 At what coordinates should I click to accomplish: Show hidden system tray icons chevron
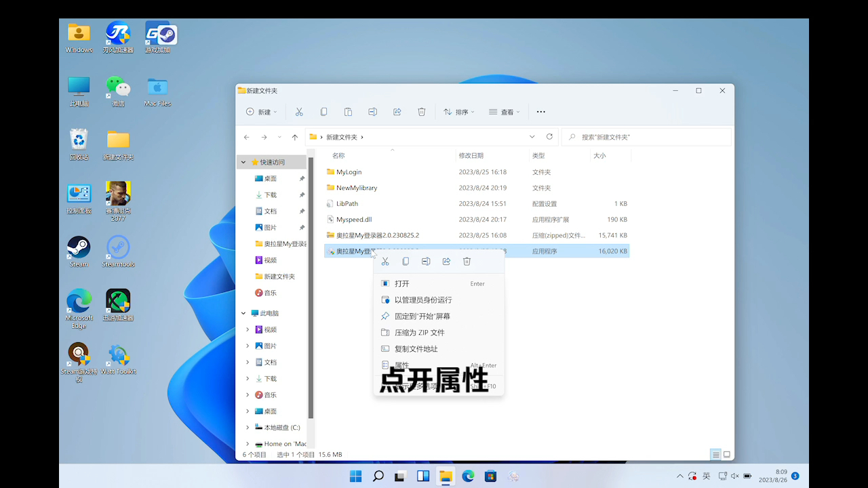coord(680,476)
